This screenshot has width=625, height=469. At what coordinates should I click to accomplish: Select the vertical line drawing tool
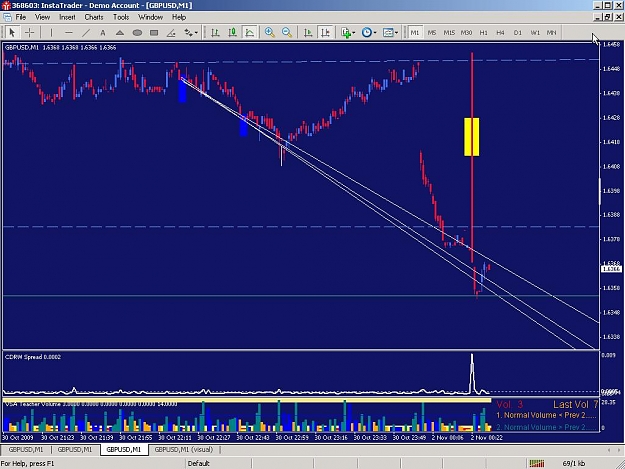[x=51, y=33]
